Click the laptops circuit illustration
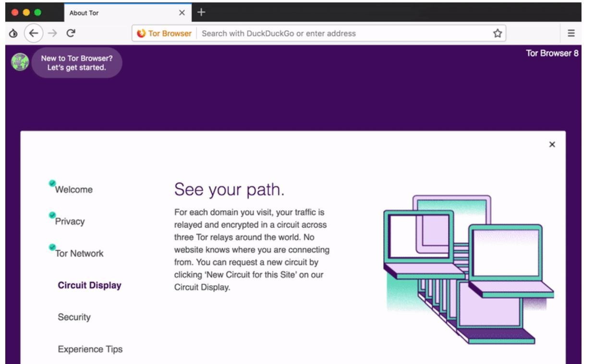This screenshot has width=606, height=364. (x=468, y=269)
